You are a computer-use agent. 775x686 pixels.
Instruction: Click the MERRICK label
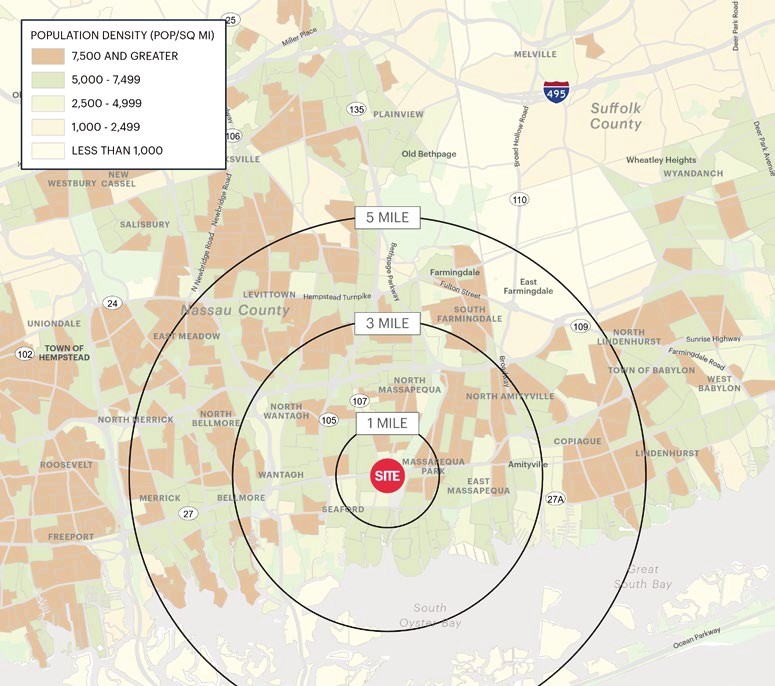[160, 498]
